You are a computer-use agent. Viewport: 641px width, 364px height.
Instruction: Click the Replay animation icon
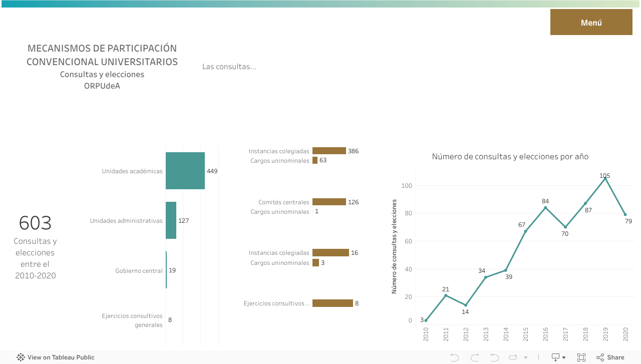pyautogui.click(x=513, y=357)
